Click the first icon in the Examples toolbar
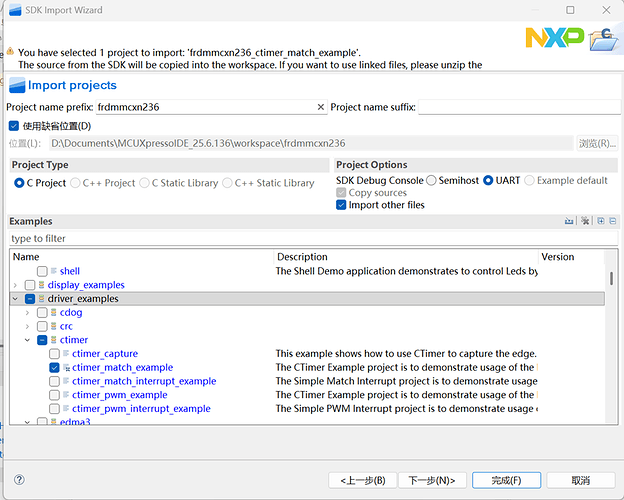 coord(569,221)
